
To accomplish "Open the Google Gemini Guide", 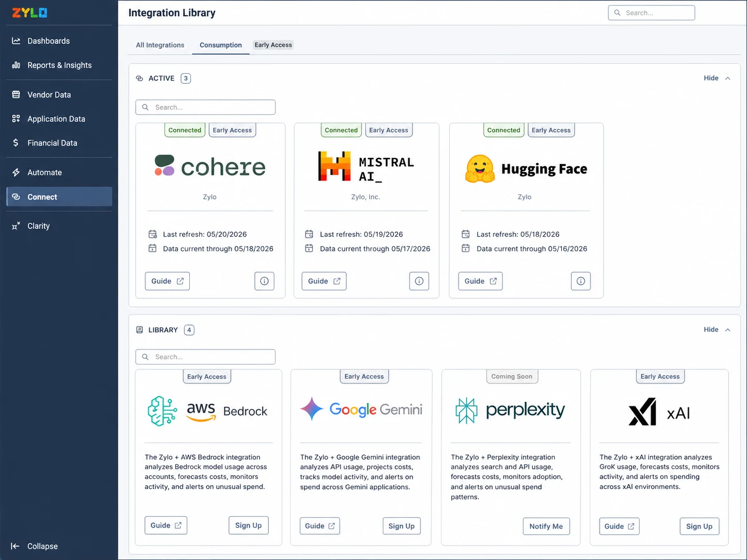I will coord(320,526).
